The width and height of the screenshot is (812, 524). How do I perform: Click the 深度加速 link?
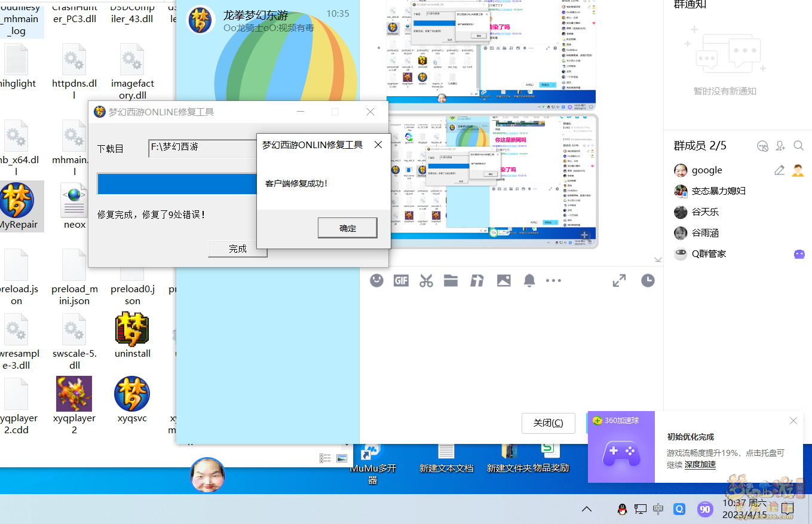pos(700,464)
